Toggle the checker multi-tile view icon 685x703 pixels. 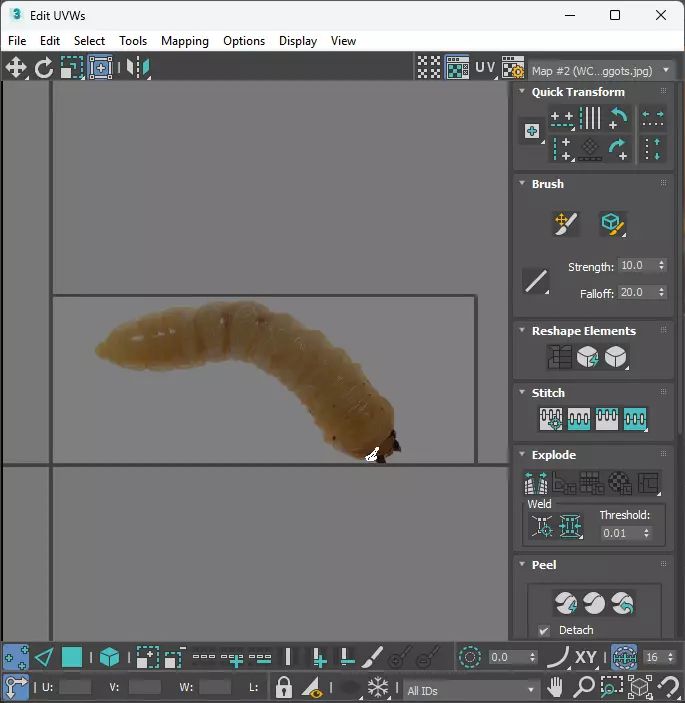tap(429, 68)
